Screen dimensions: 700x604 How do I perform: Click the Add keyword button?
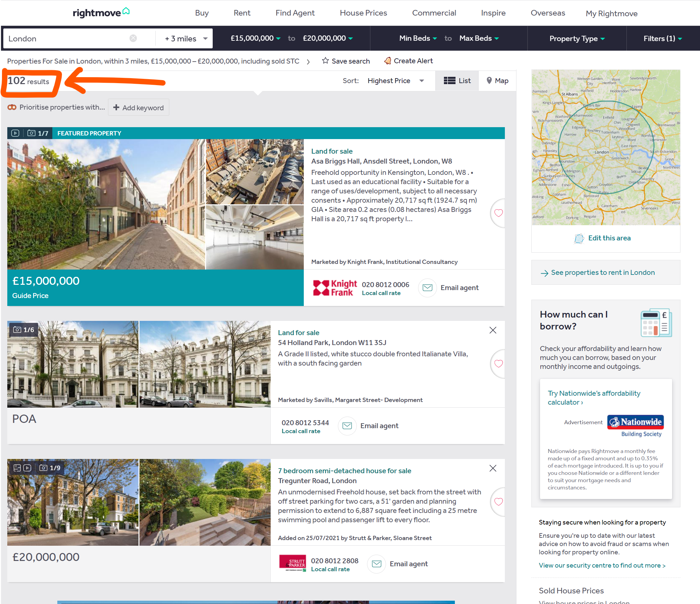click(x=138, y=108)
